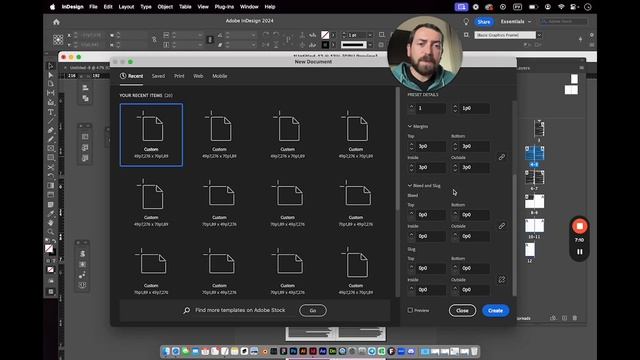
Task: Collapse the Bleed and Slug section
Action: 410,185
